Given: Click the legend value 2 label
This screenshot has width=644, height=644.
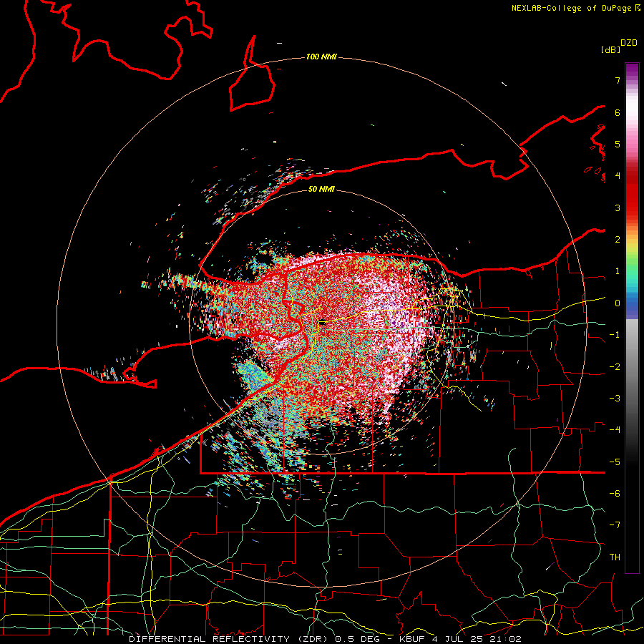Looking at the screenshot, I should pos(618,240).
